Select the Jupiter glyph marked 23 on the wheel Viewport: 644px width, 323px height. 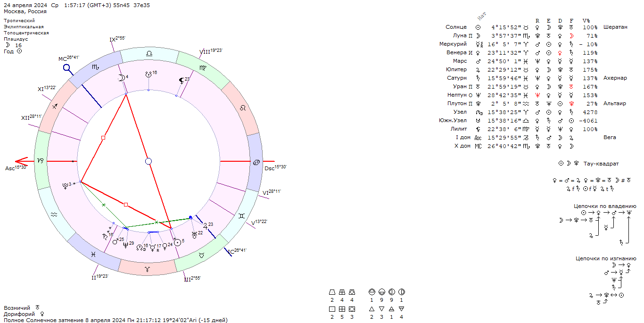click(x=205, y=226)
